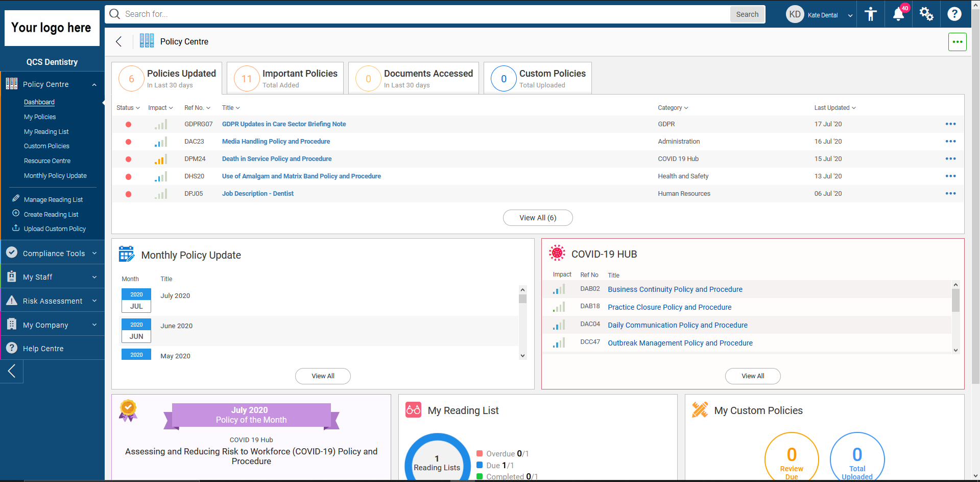This screenshot has width=980, height=482.
Task: Select the Upload Custom Policy icon
Action: (x=15, y=228)
